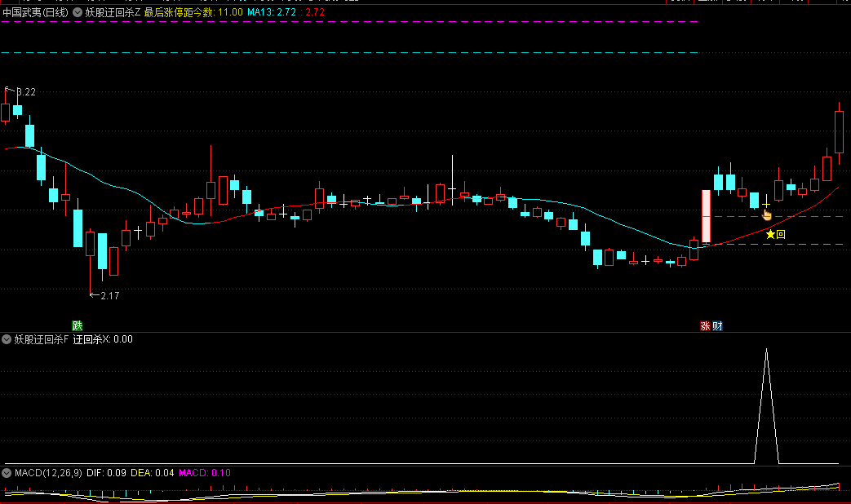
Task: Click the tall pink-white limit-up candle
Action: click(706, 216)
